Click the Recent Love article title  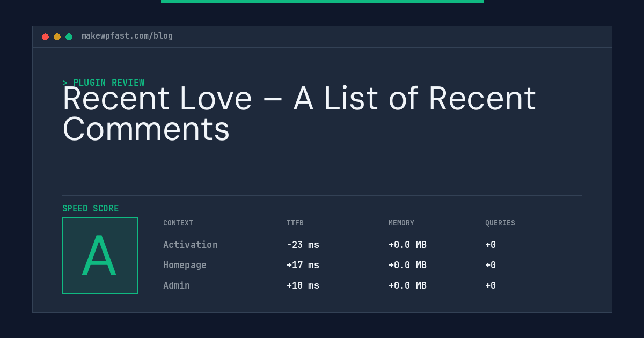(x=299, y=114)
